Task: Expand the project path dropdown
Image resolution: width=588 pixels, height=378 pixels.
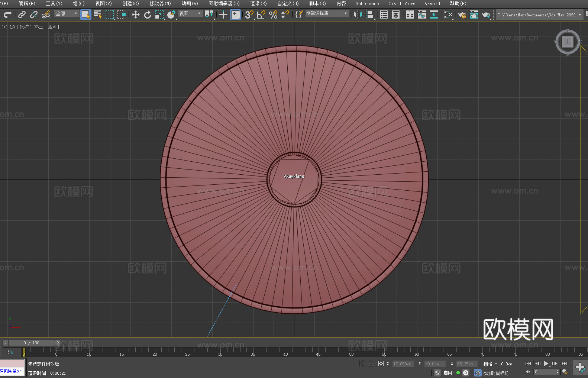Action: pyautogui.click(x=579, y=15)
